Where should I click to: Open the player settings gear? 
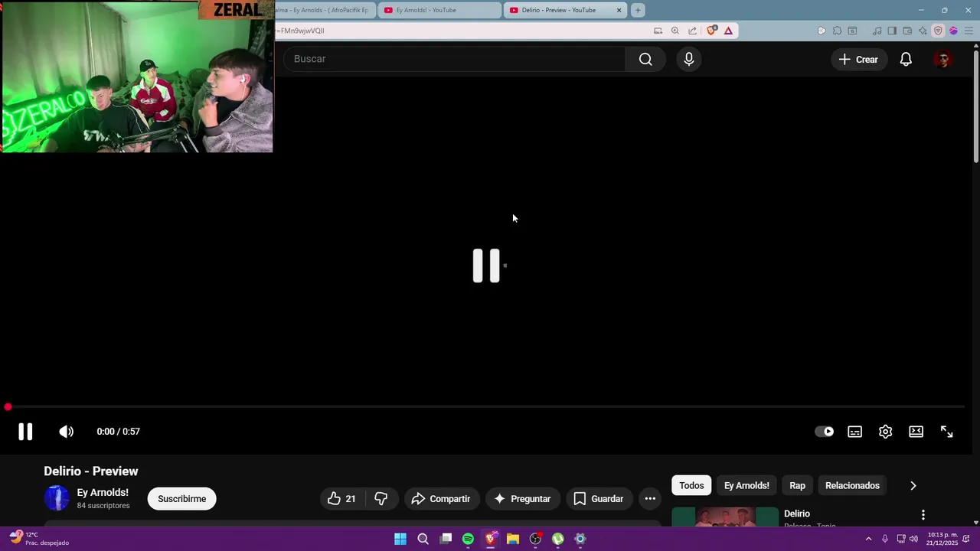[886, 432]
